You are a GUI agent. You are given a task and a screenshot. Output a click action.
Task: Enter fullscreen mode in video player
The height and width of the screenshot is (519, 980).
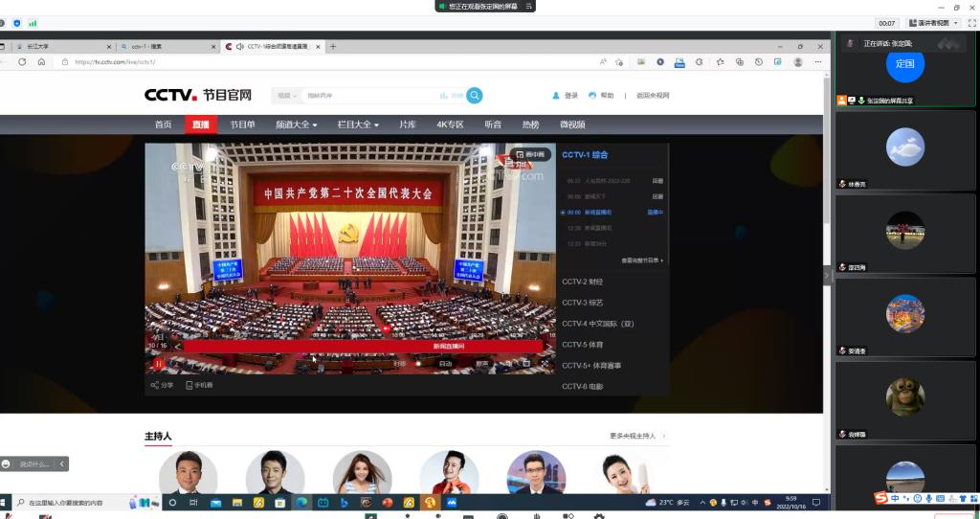[546, 364]
